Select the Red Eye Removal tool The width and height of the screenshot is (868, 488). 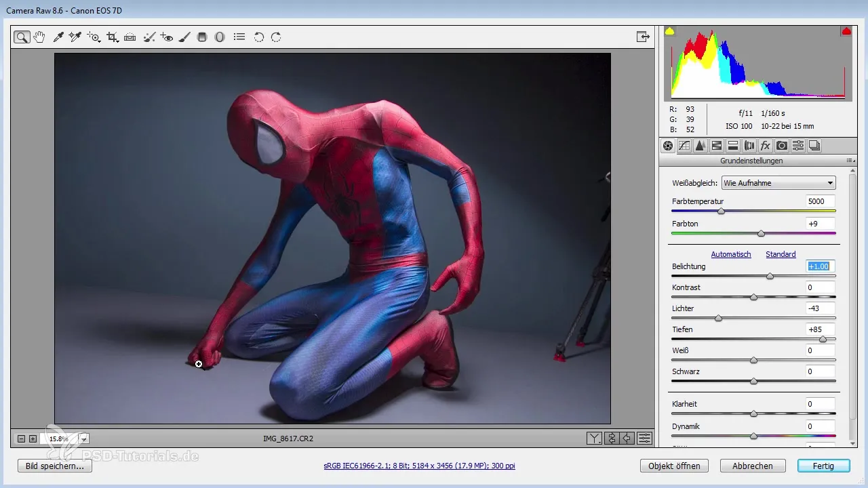coord(167,37)
